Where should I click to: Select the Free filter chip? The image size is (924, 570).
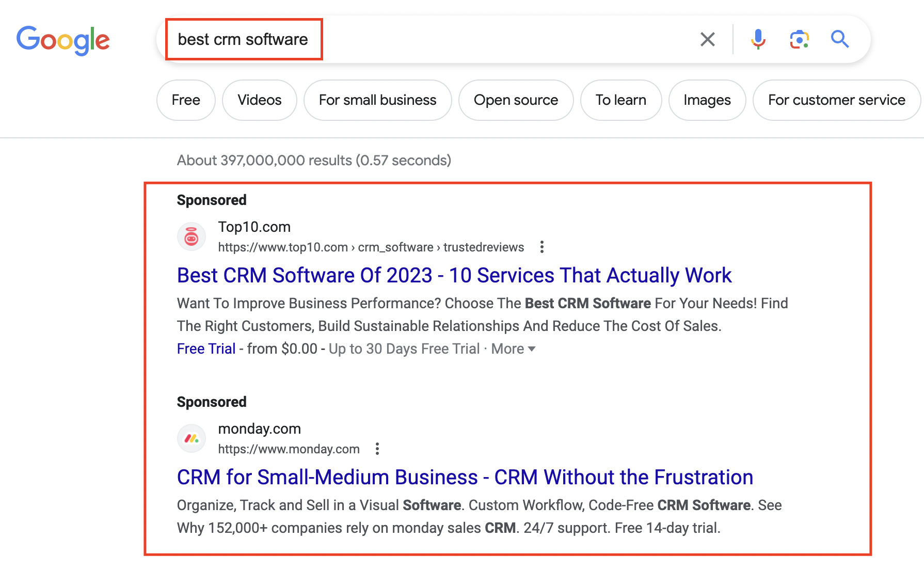[x=186, y=100]
